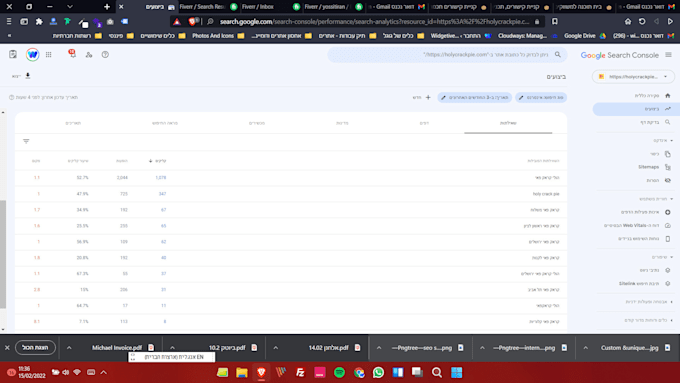This screenshot has height=383, width=680.
Task: Open the Mobile Usability phone icon item
Action: click(x=667, y=239)
